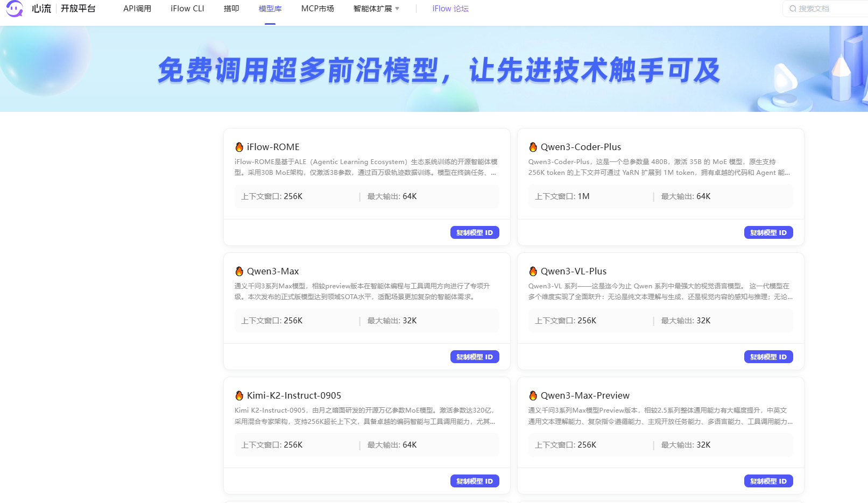Click the 心流 logo icon
868x503 pixels.
pyautogui.click(x=13, y=9)
